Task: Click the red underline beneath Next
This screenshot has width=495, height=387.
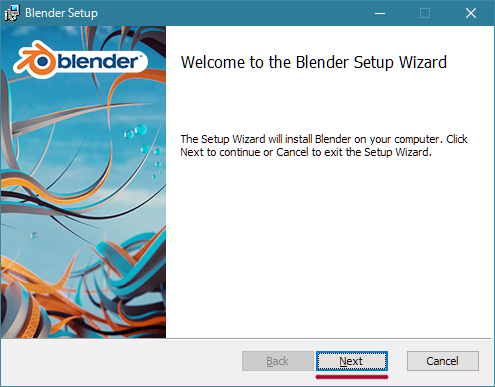Action: pyautogui.click(x=352, y=377)
